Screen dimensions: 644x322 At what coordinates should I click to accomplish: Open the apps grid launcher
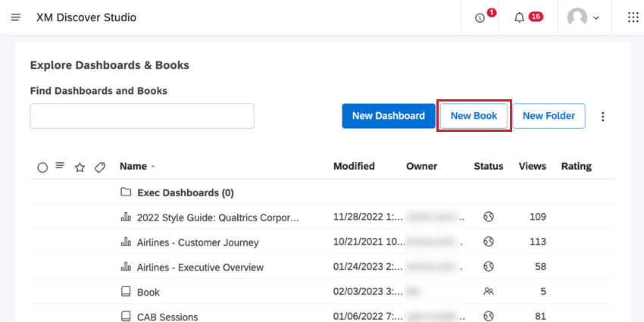pos(633,17)
